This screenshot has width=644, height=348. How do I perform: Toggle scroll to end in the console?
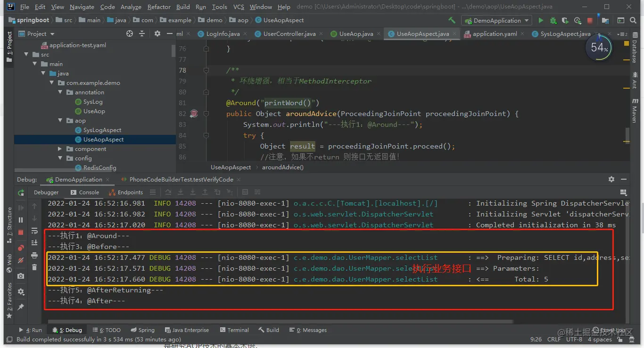[34, 243]
